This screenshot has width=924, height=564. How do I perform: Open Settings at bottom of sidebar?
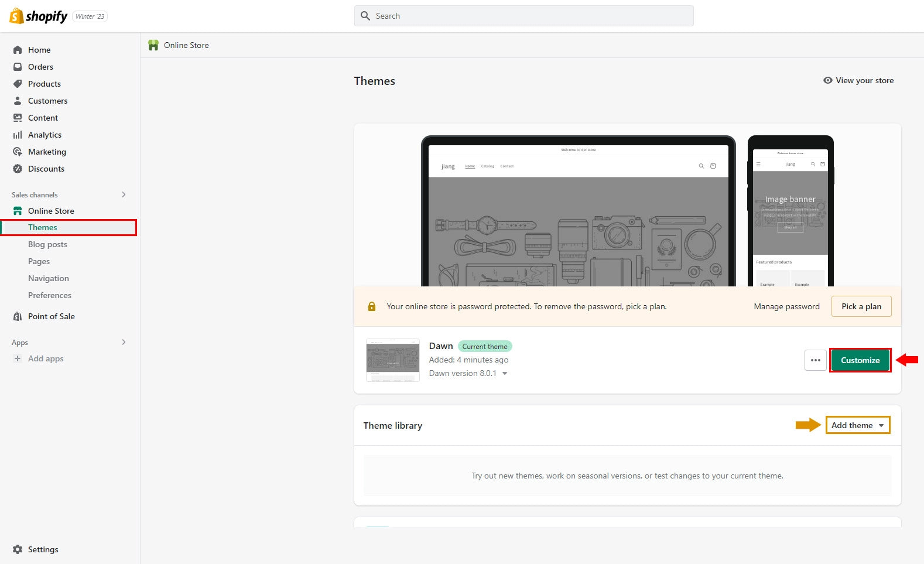[x=43, y=549]
